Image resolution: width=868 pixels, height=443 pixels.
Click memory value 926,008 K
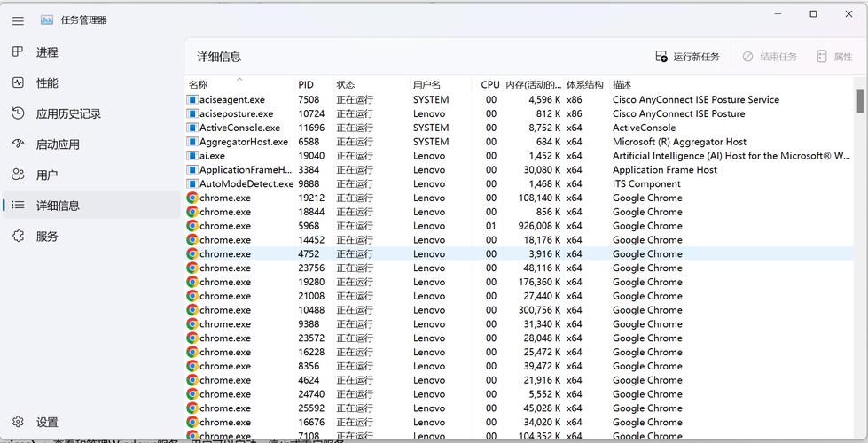pos(539,226)
